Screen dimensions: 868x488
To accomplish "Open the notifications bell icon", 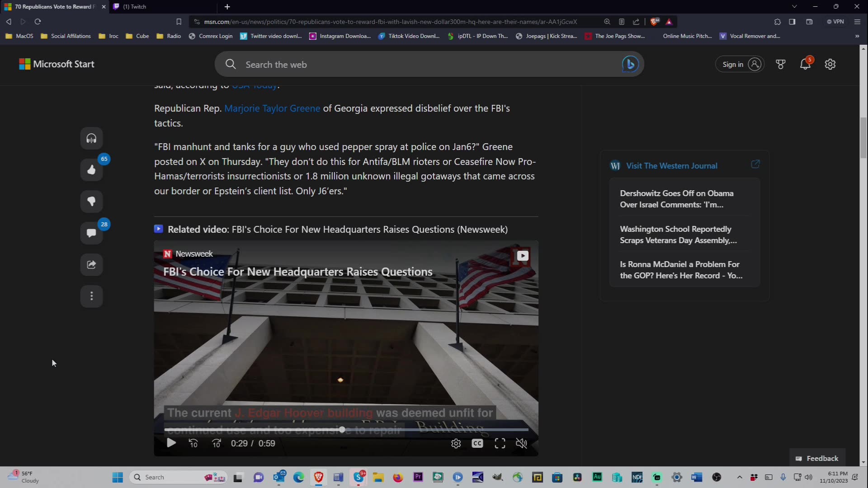I will [x=805, y=64].
